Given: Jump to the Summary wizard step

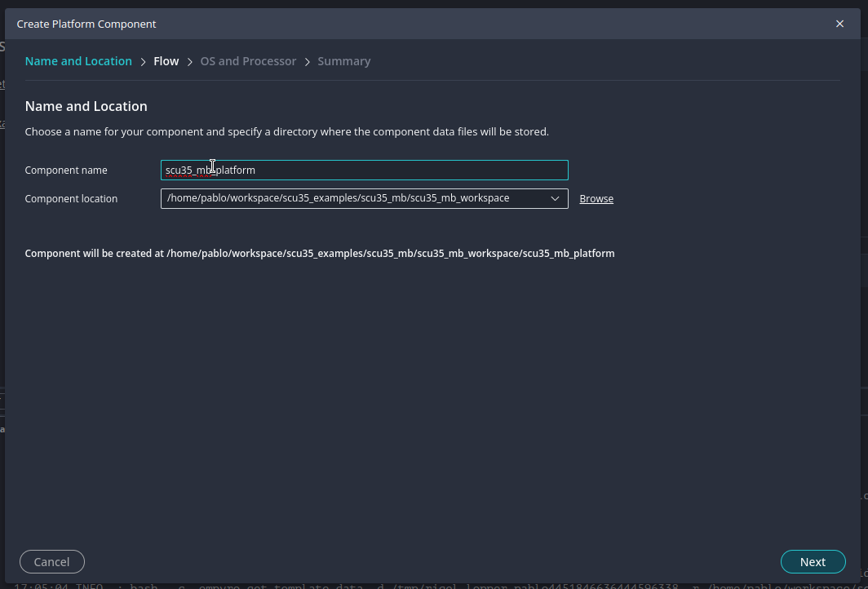Looking at the screenshot, I should tap(343, 60).
